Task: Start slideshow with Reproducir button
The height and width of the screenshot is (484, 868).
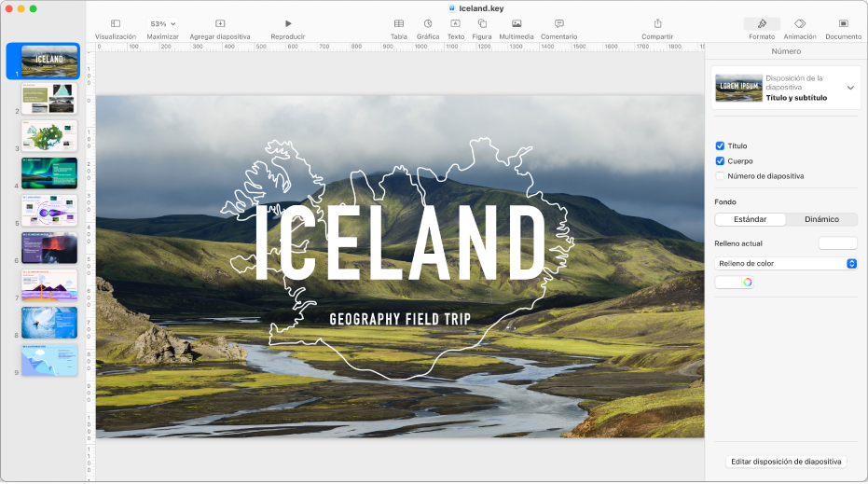Action: [288, 24]
